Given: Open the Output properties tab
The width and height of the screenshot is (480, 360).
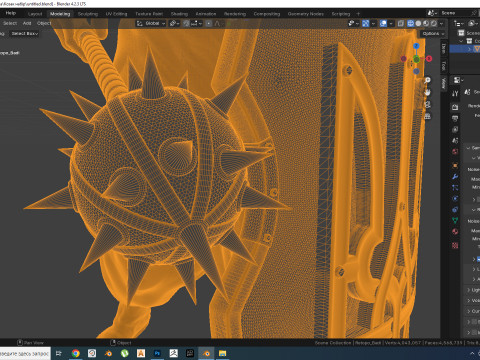Looking at the screenshot, I should click(455, 118).
